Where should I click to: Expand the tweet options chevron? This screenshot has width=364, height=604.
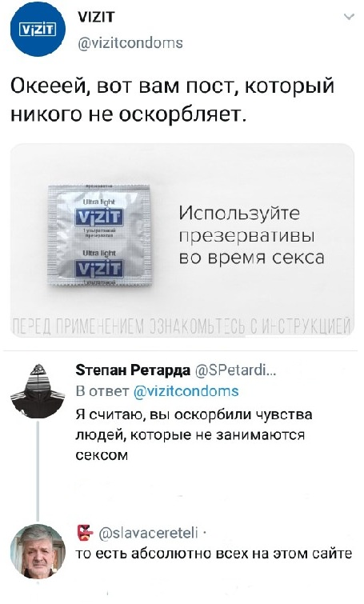349,17
